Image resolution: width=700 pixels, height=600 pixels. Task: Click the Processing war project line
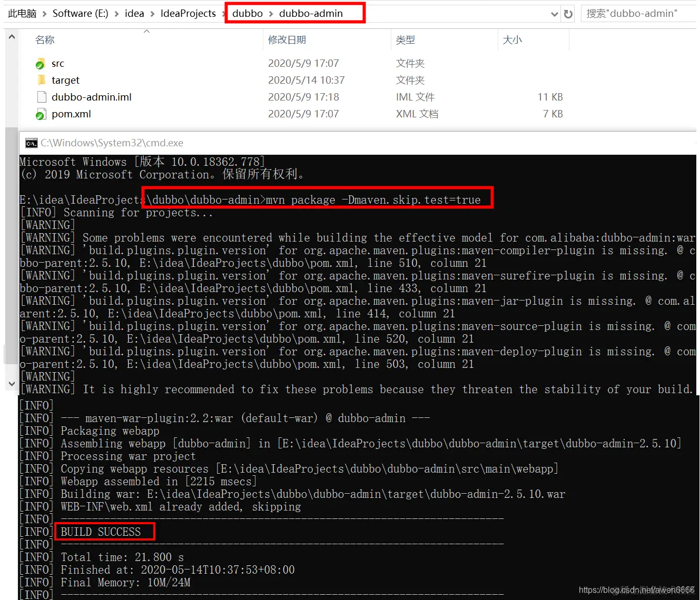(128, 456)
